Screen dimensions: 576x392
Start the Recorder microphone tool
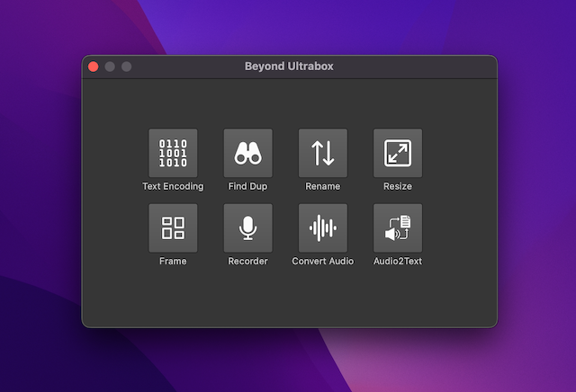(x=247, y=227)
